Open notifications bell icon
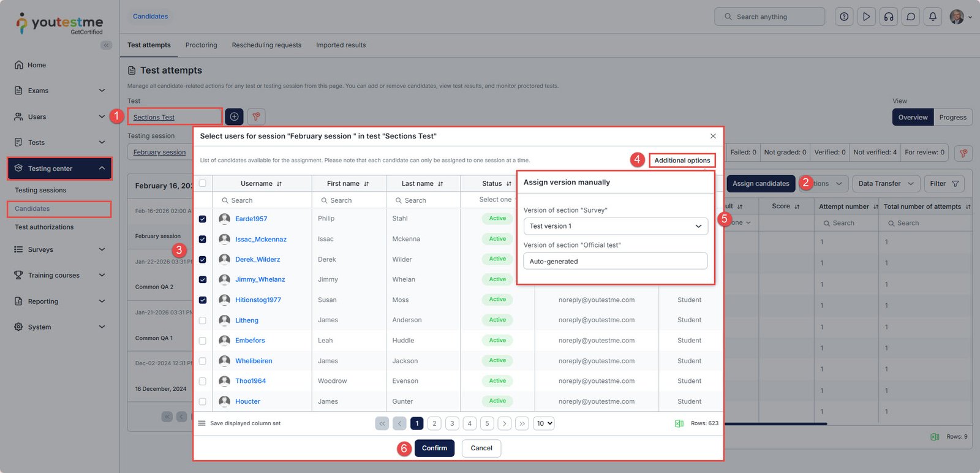980x473 pixels. point(933,17)
